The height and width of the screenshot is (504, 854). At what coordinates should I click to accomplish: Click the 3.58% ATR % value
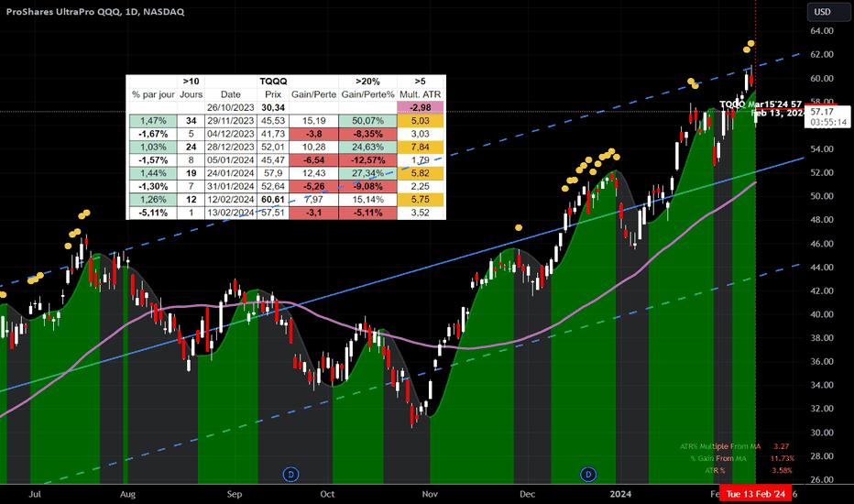[783, 470]
